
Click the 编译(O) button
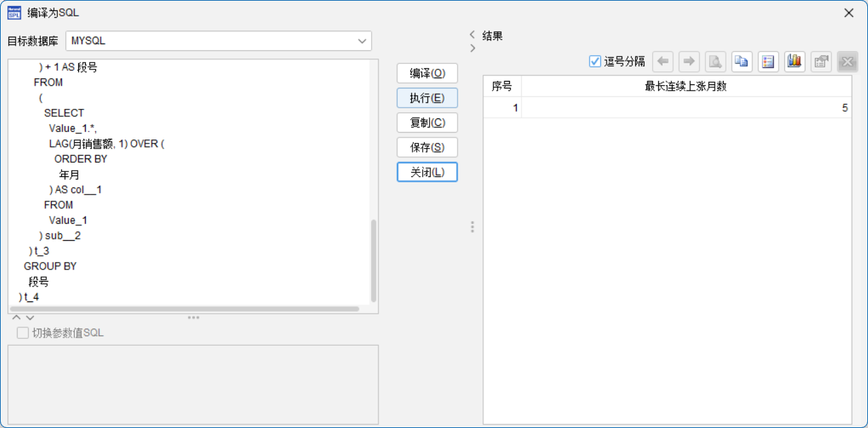click(x=428, y=73)
